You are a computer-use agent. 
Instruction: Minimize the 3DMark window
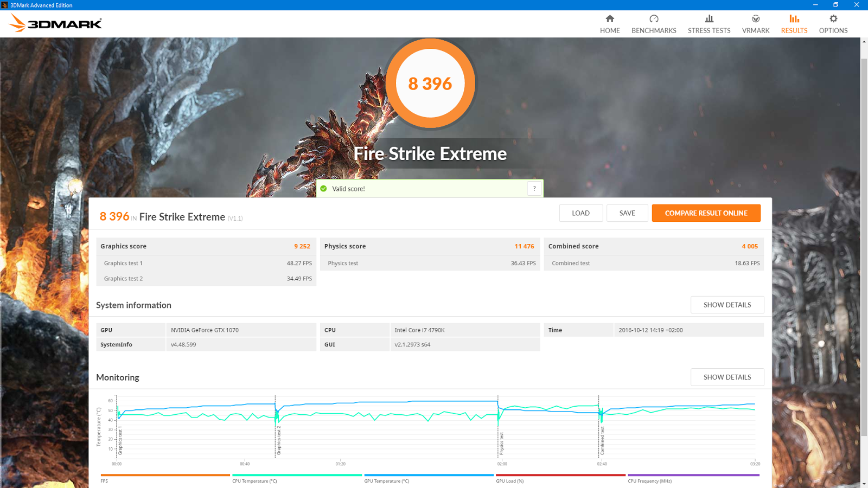pyautogui.click(x=815, y=5)
